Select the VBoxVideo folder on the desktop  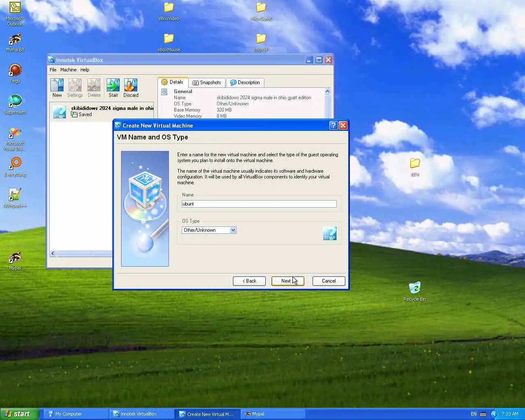click(x=169, y=11)
